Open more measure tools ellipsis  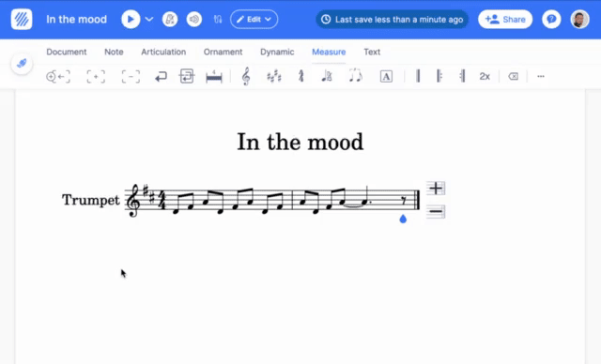(541, 77)
